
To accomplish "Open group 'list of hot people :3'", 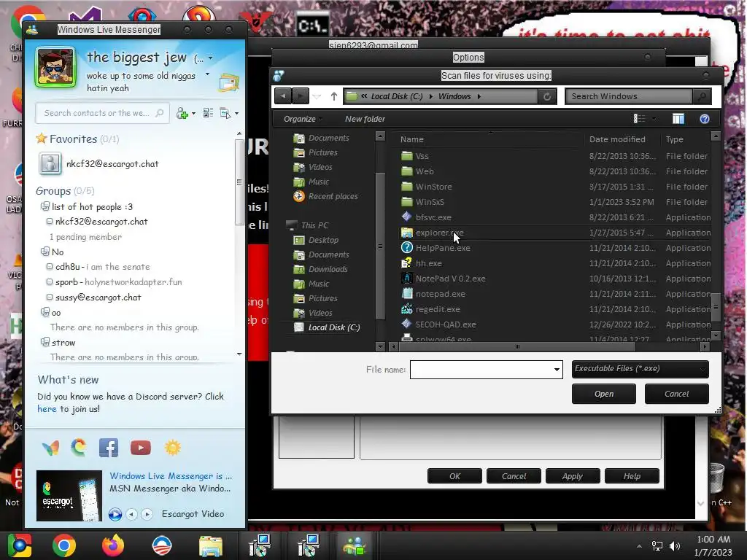I will (x=92, y=206).
